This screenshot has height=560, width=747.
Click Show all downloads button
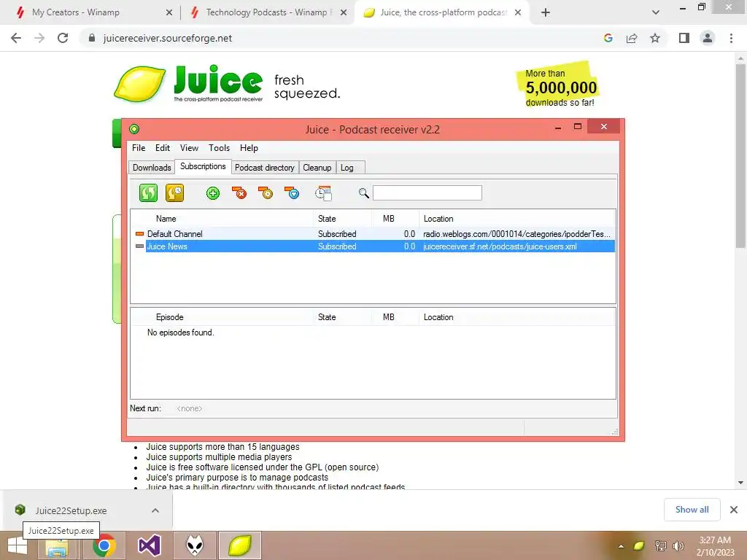pos(692,510)
